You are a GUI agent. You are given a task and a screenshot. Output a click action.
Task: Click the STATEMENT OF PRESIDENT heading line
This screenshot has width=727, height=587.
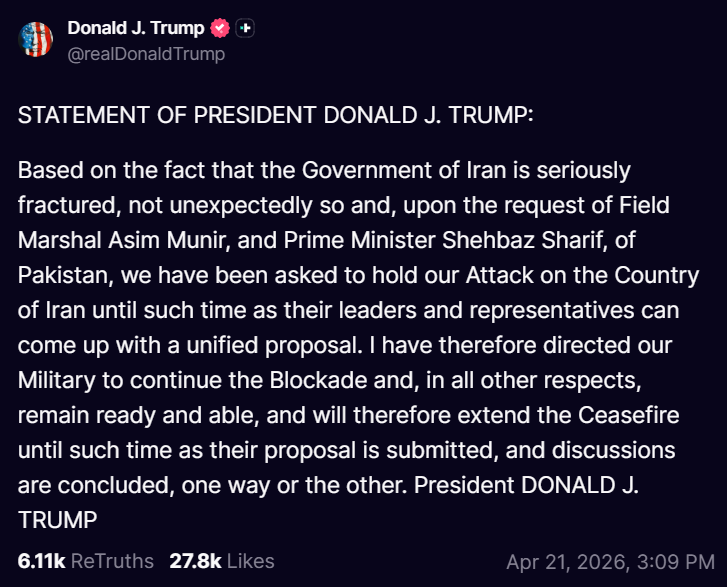(276, 115)
